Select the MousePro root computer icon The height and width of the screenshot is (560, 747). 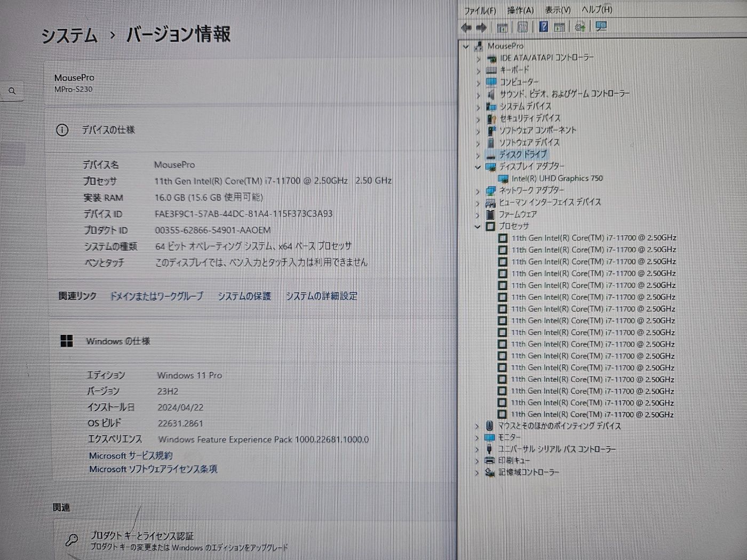click(478, 46)
